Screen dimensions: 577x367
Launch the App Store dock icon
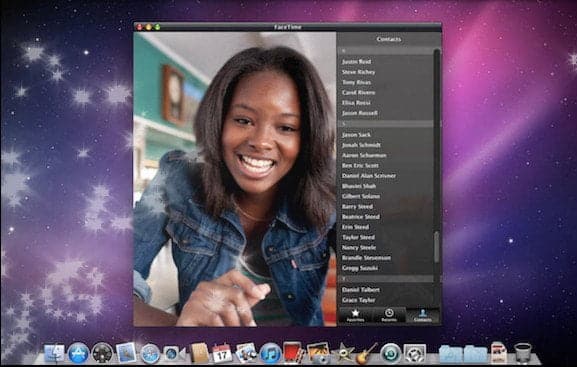(78, 353)
